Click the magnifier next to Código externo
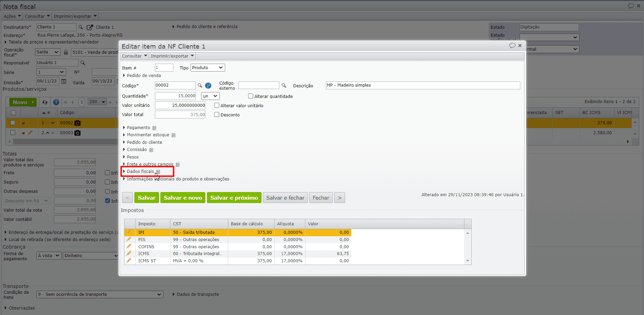 pos(284,85)
